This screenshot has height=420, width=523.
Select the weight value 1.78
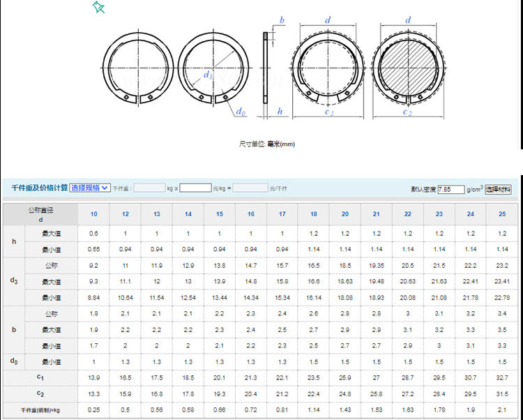coord(439,410)
